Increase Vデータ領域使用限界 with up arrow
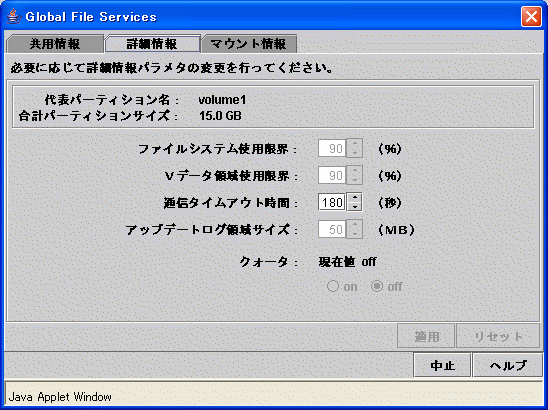548x410 pixels. click(355, 171)
